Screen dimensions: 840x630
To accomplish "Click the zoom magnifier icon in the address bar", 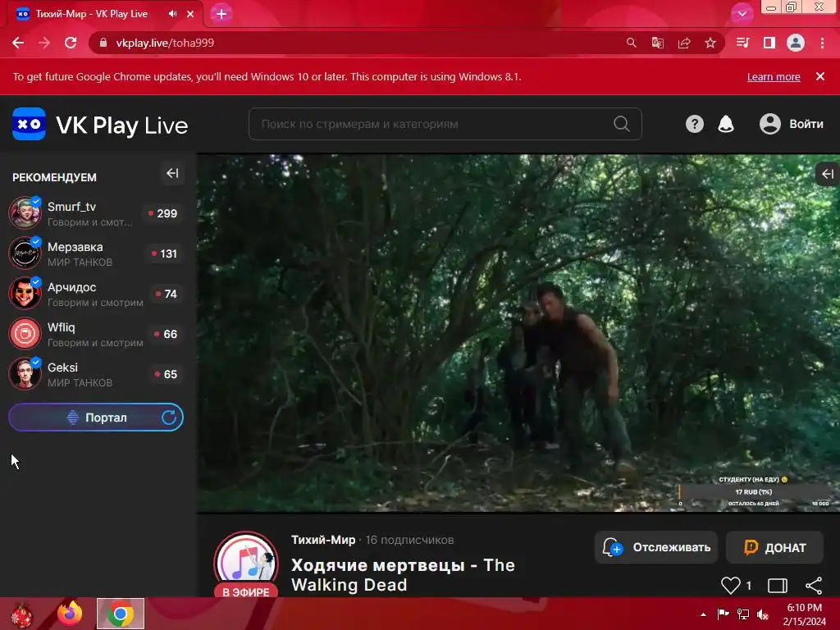I will (x=632, y=43).
